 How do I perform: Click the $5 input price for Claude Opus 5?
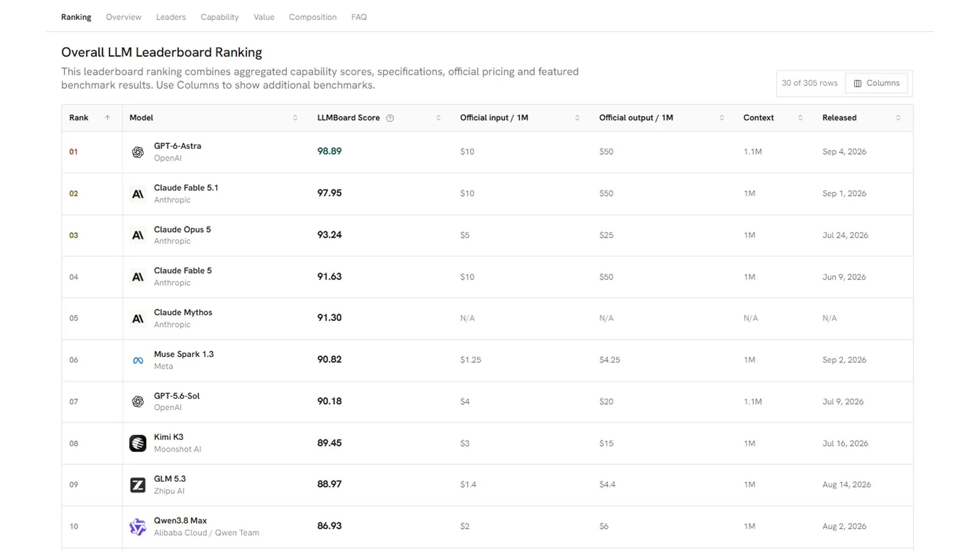[464, 236]
